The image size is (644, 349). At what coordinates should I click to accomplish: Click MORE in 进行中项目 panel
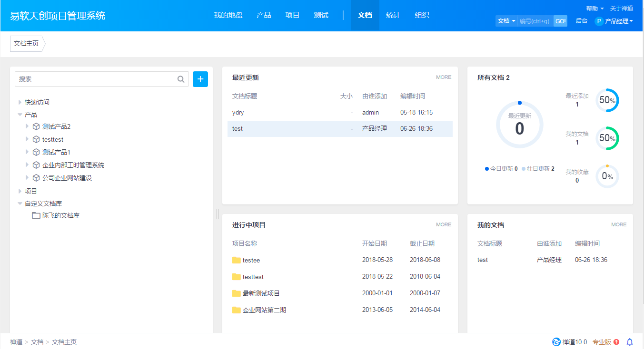(444, 224)
